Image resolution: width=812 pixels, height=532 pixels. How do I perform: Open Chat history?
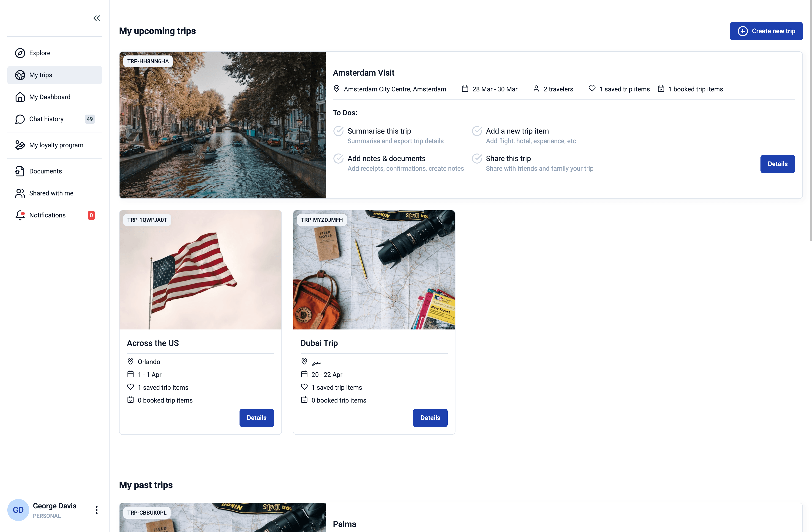(54, 119)
